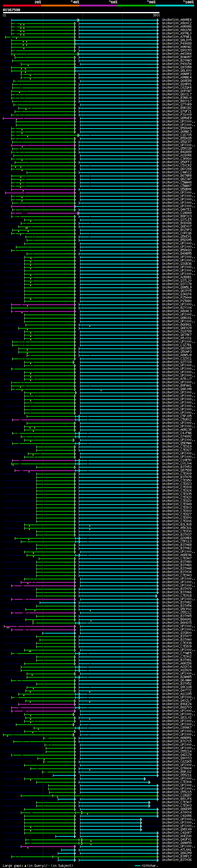The image size is (197, 868).
Task: Select hit label UniRef100_B5DGA8
Action: pyautogui.click(x=177, y=128)
